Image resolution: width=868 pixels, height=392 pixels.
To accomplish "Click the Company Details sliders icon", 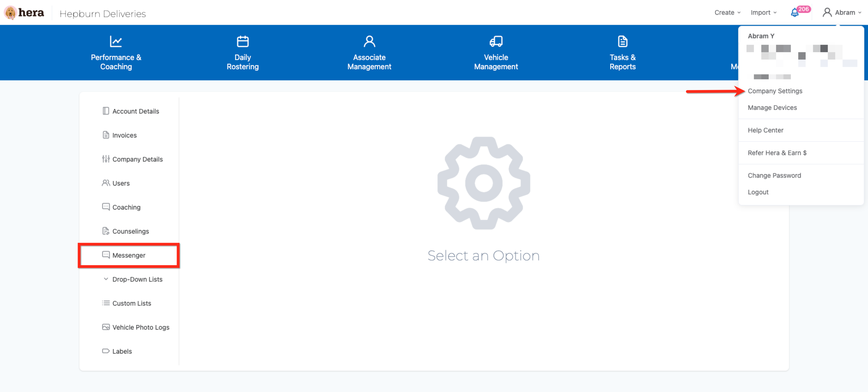I will [x=106, y=159].
